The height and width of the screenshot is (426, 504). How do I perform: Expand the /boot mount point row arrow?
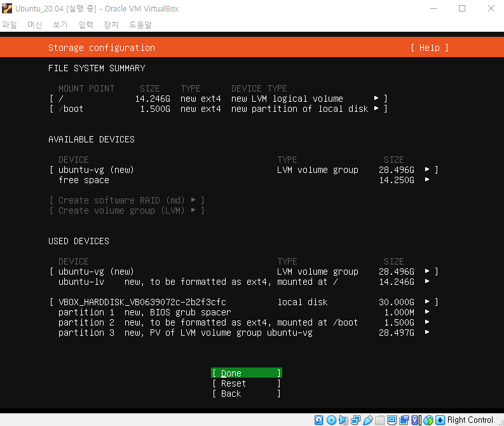pos(376,109)
